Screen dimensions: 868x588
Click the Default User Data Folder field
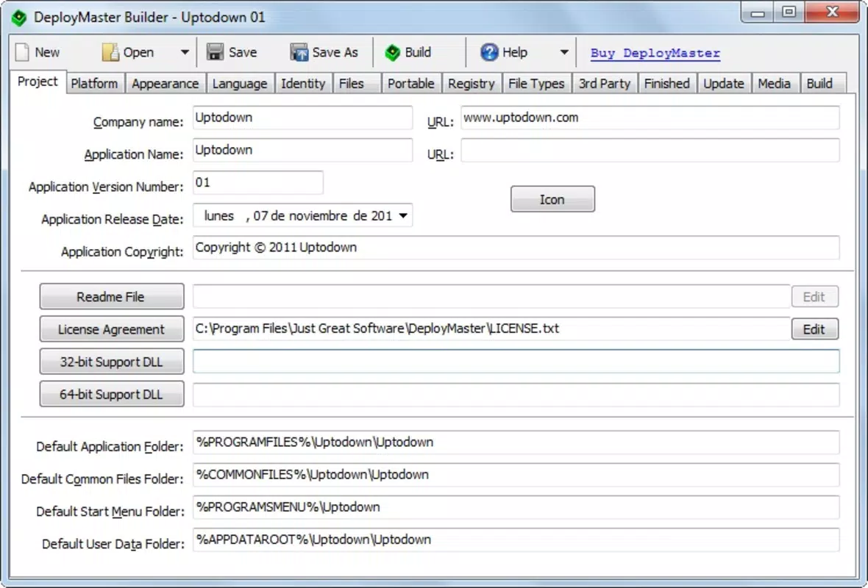pyautogui.click(x=516, y=540)
